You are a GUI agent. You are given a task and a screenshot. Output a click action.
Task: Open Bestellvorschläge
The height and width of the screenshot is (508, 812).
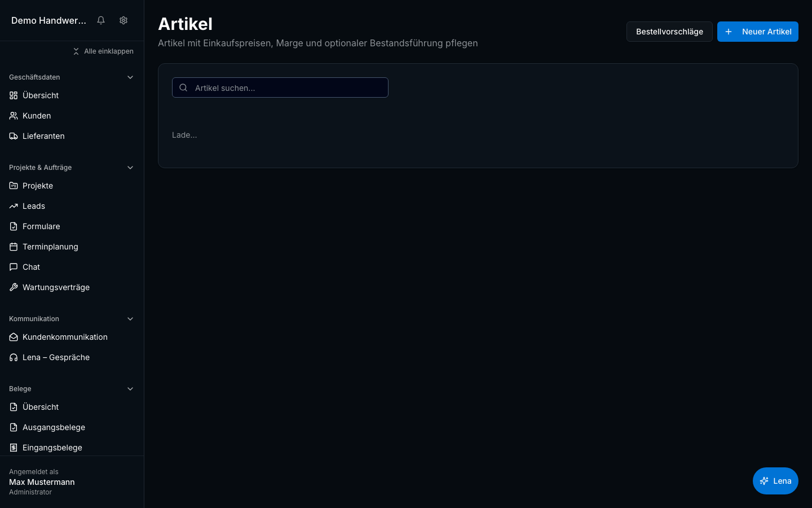click(x=669, y=32)
